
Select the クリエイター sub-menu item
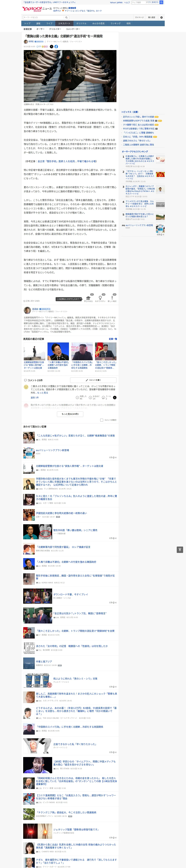pos(55,29)
